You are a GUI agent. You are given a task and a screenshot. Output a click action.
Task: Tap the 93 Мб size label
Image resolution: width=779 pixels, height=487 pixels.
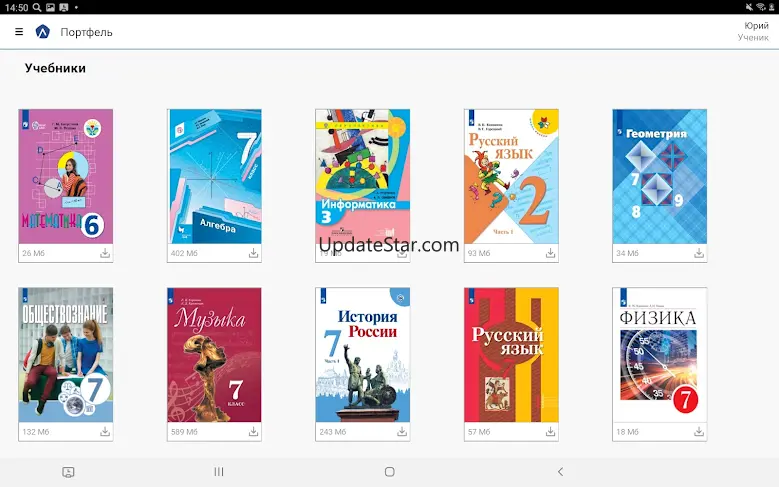[479, 253]
